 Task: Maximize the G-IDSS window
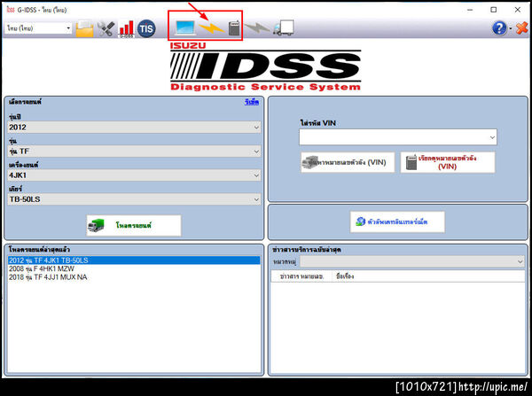[x=494, y=10]
